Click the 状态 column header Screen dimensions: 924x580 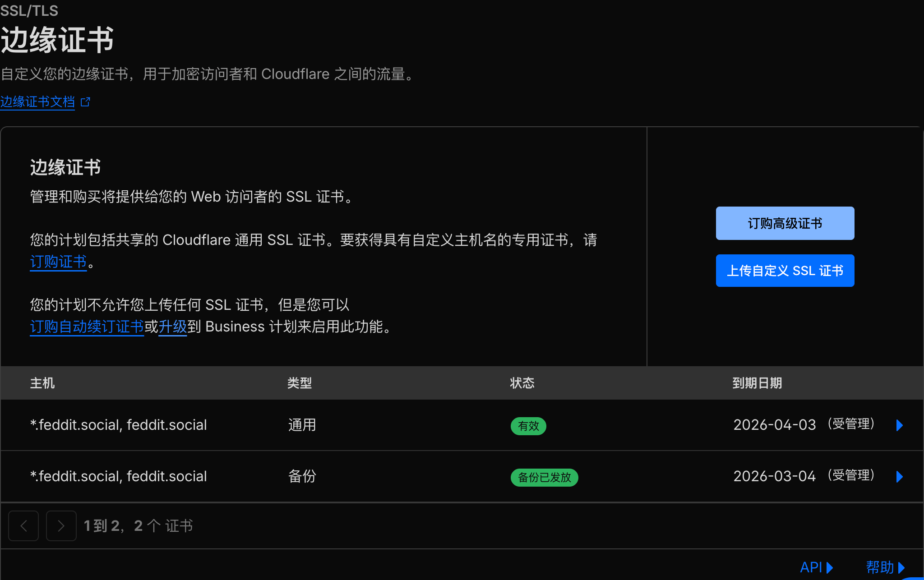pyautogui.click(x=522, y=383)
